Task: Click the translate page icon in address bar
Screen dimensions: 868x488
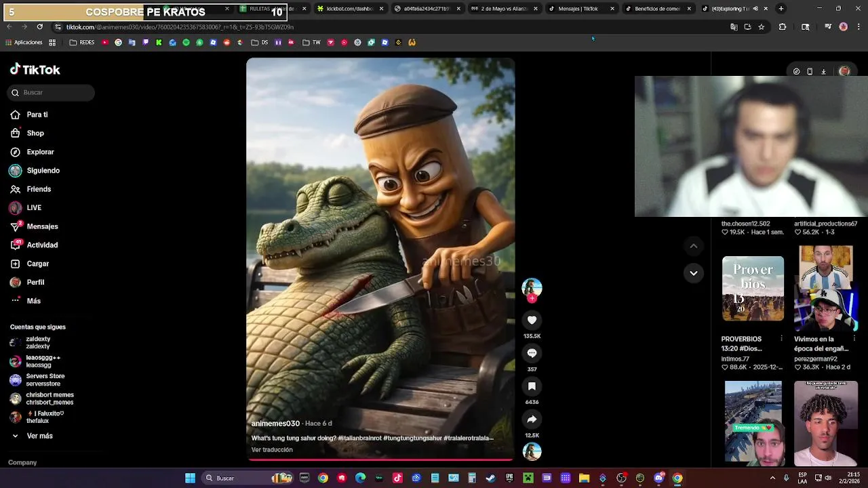Action: pos(734,27)
